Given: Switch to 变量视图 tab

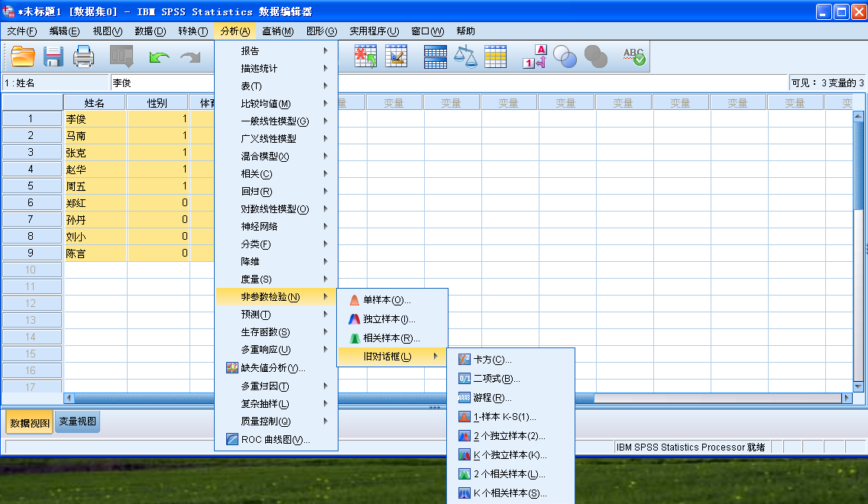Looking at the screenshot, I should click(77, 422).
